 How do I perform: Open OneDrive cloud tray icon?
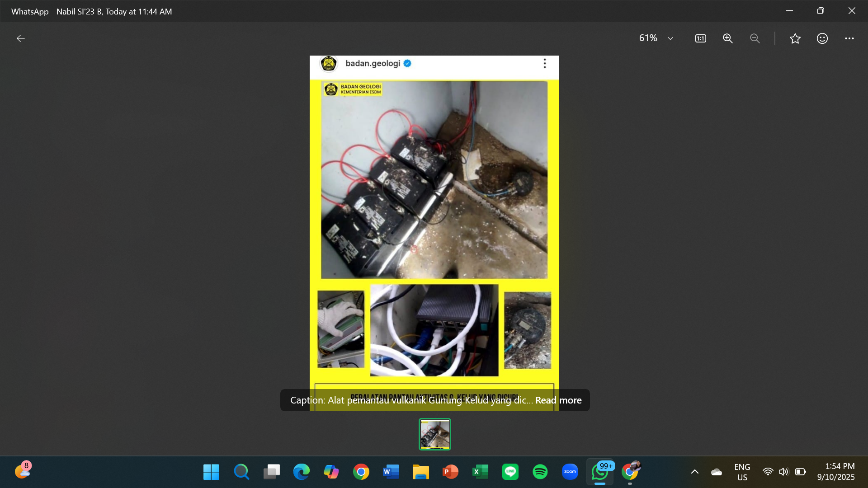(717, 472)
